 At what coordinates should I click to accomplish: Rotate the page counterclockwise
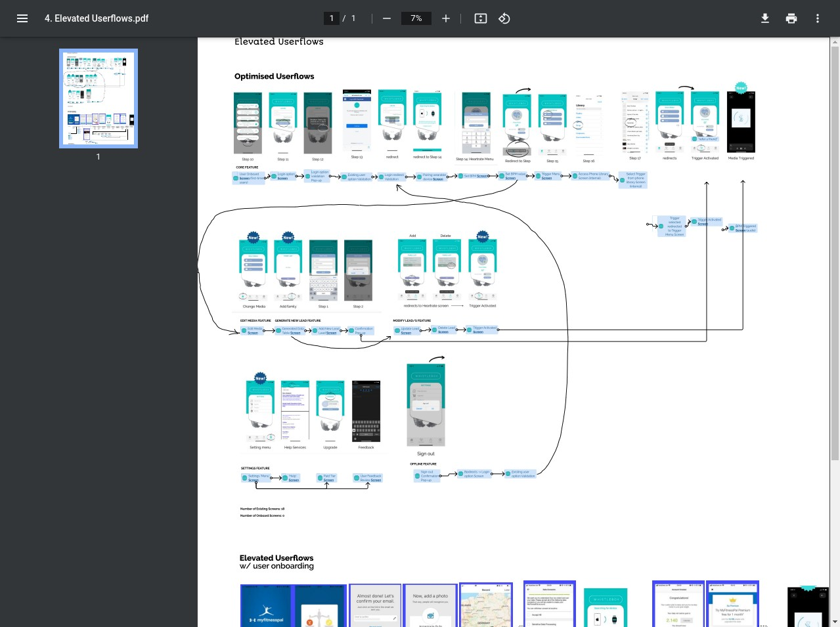pyautogui.click(x=504, y=18)
